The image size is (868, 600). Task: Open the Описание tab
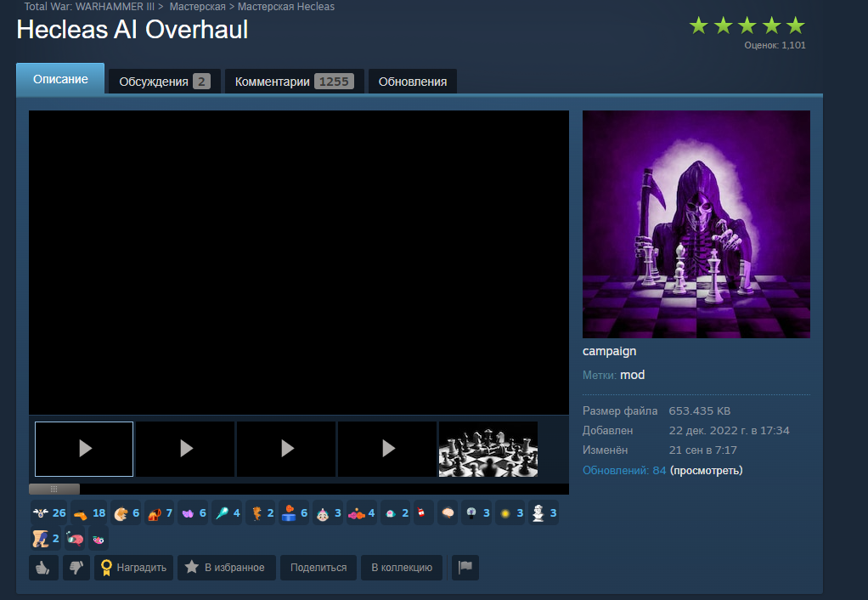[60, 79]
